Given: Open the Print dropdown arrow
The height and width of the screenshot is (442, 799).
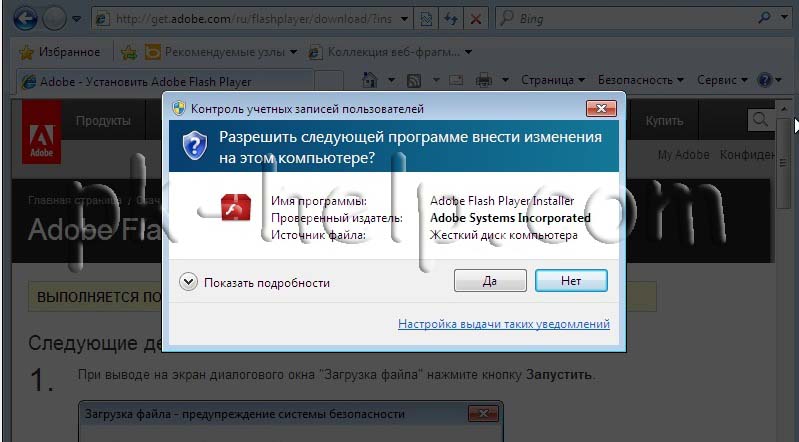Looking at the screenshot, I should (505, 80).
